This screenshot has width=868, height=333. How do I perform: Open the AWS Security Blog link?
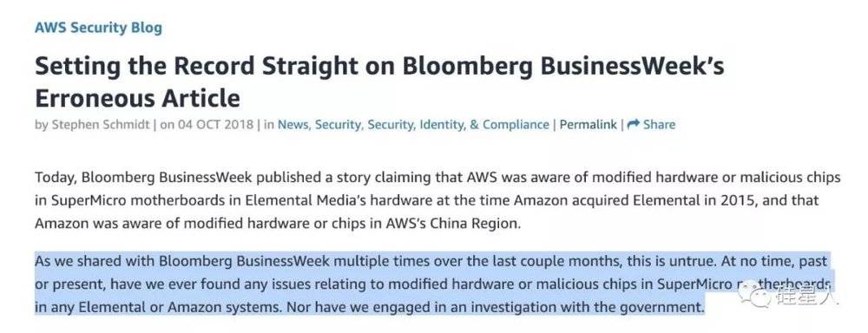(x=99, y=28)
